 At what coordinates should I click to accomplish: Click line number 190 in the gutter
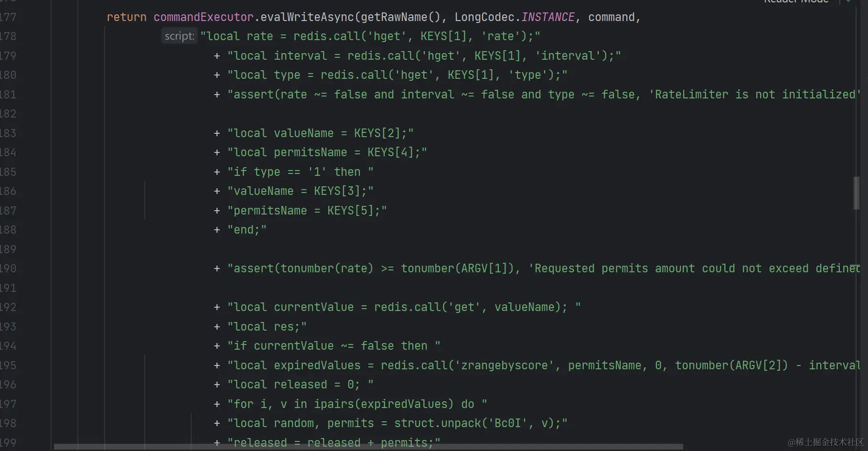8,268
